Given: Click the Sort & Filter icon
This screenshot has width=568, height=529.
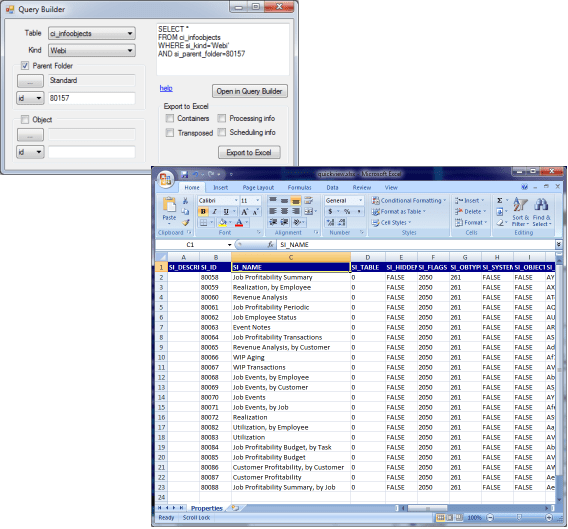Looking at the screenshot, I should (x=520, y=205).
